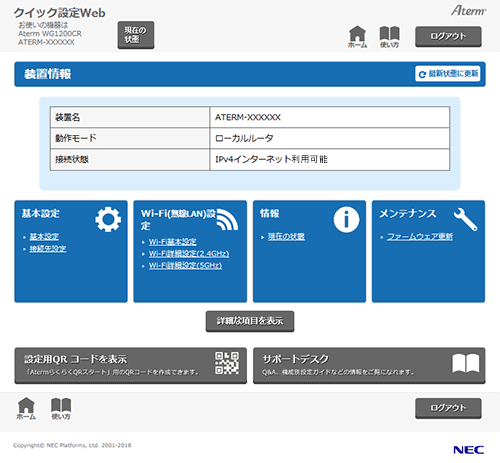Click the wrench icon on メンテナンス card
This screenshot has width=500, height=463.
(x=465, y=219)
